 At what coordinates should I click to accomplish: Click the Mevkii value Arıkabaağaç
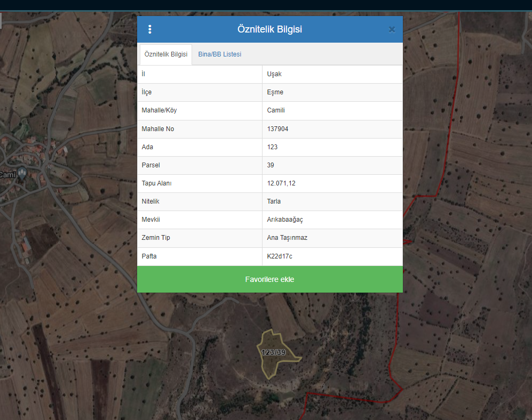(285, 220)
